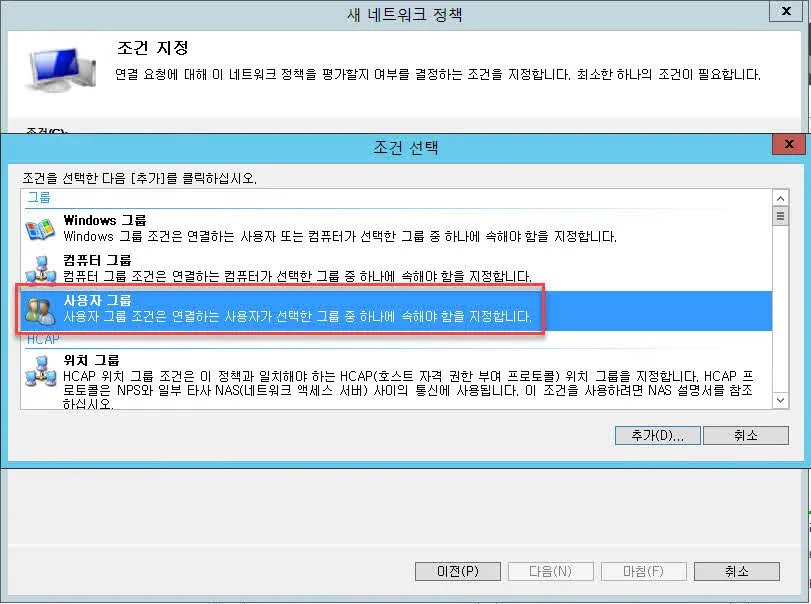The height and width of the screenshot is (604, 811).
Task: Click 취소 in the 조건 선택 dialog
Action: coord(746,435)
